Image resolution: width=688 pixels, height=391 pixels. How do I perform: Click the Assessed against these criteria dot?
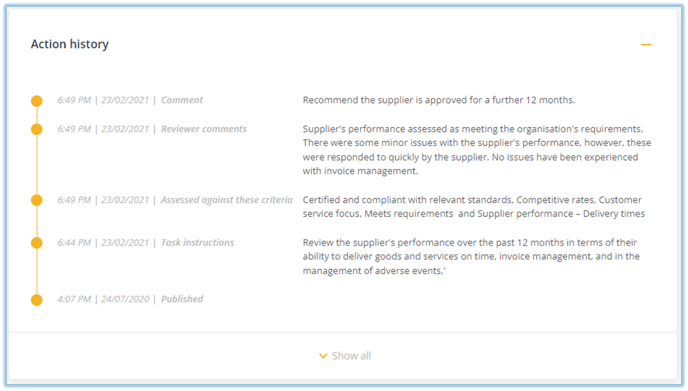[x=37, y=200]
